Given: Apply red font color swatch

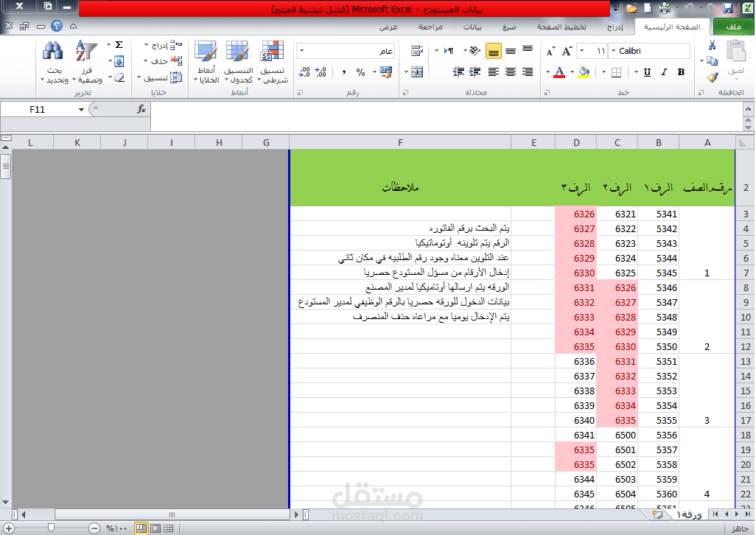Looking at the screenshot, I should [559, 72].
